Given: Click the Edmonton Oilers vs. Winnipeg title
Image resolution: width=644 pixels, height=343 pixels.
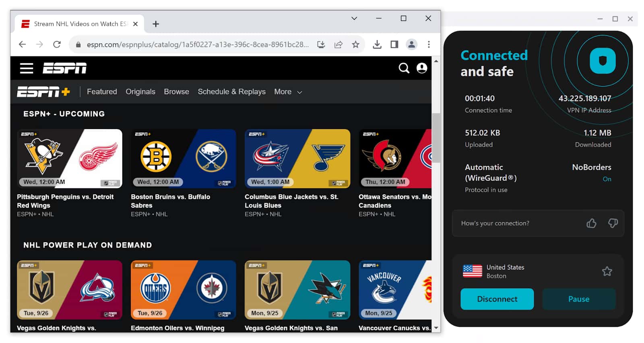Looking at the screenshot, I should [x=178, y=328].
